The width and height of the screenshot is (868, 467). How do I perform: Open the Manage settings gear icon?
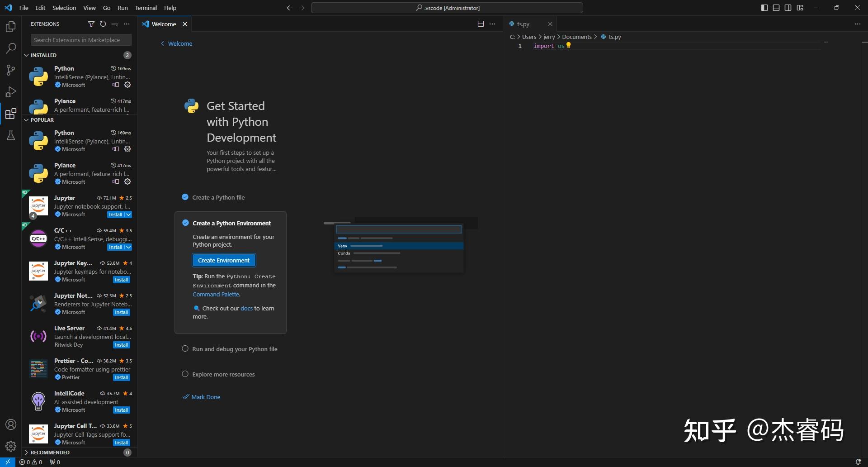coord(11,446)
